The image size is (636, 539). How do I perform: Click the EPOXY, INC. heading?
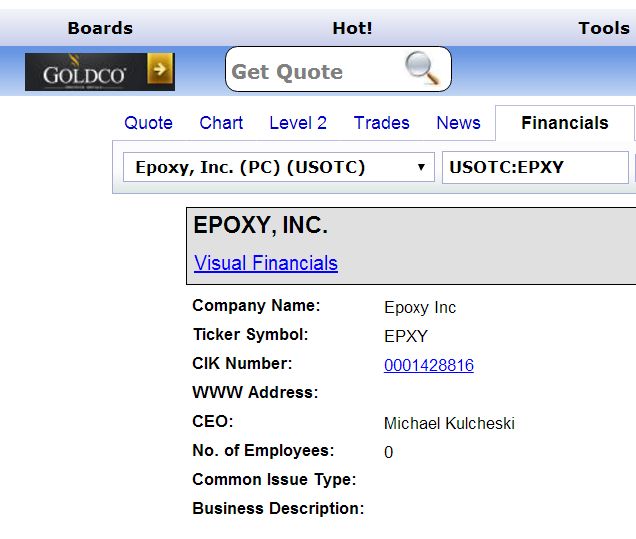pos(260,225)
